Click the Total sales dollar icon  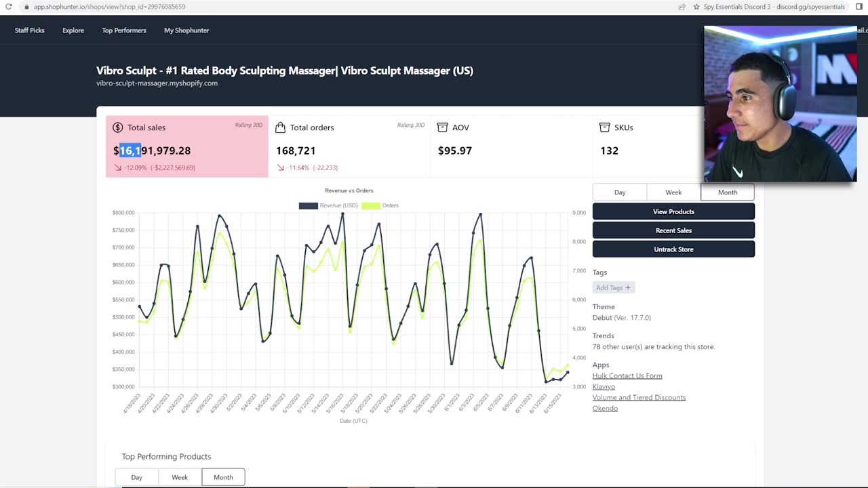click(118, 127)
